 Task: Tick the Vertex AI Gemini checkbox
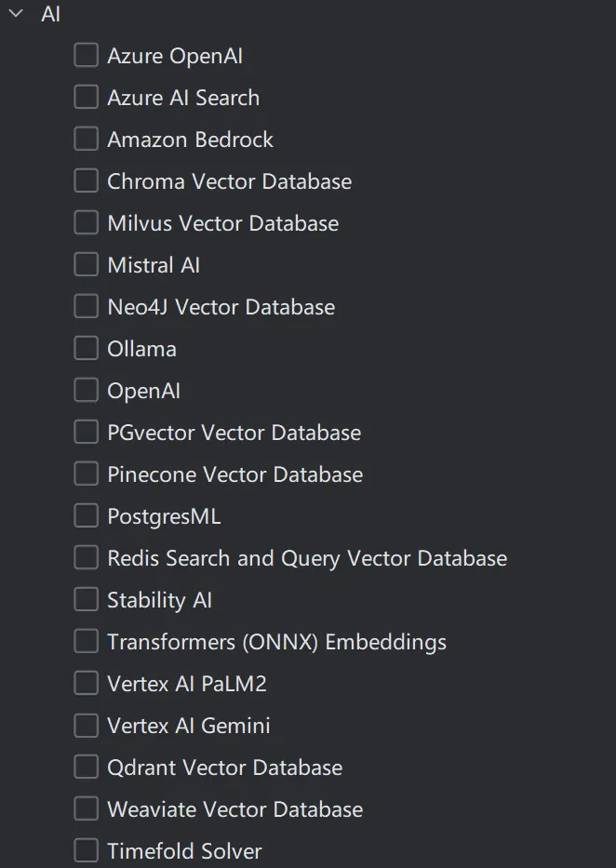[86, 726]
